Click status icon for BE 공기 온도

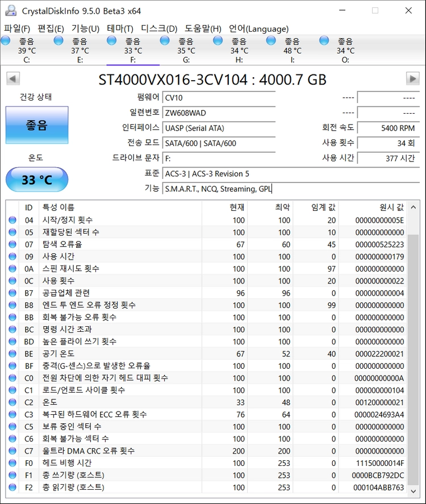[x=12, y=353]
